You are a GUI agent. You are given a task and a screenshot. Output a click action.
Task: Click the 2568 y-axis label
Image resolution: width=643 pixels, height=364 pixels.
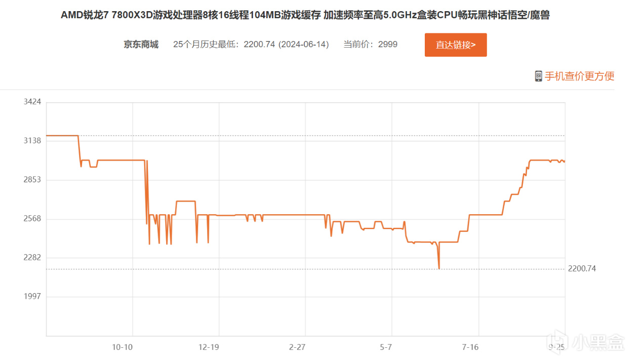tap(32, 219)
